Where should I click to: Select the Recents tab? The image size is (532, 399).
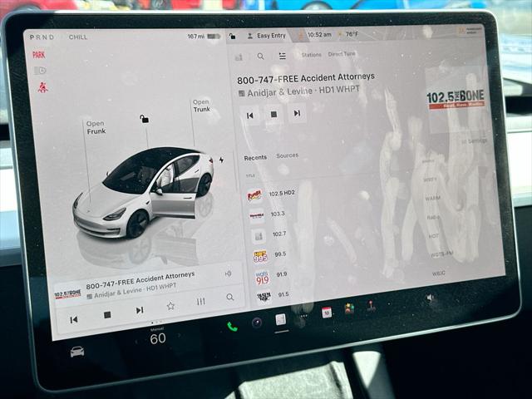255,158
